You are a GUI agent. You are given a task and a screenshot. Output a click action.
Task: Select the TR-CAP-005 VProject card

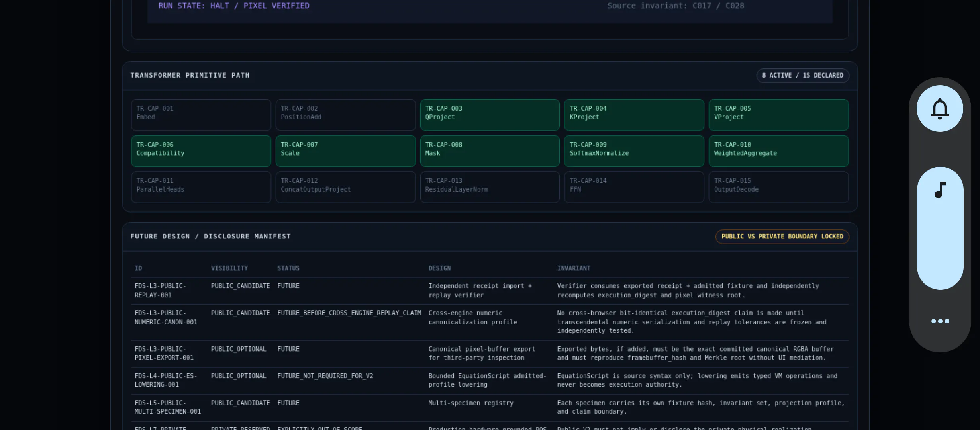[x=778, y=115]
